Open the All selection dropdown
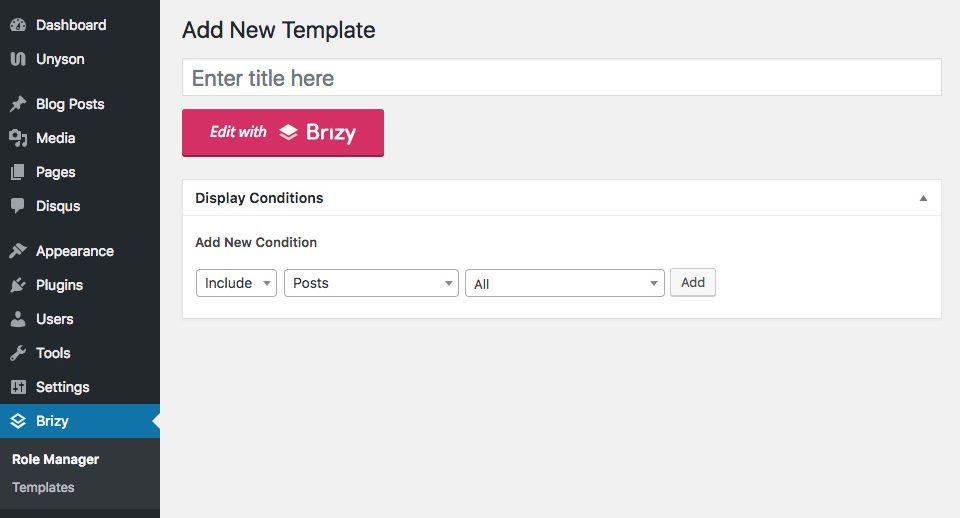Image resolution: width=960 pixels, height=518 pixels. tap(564, 283)
